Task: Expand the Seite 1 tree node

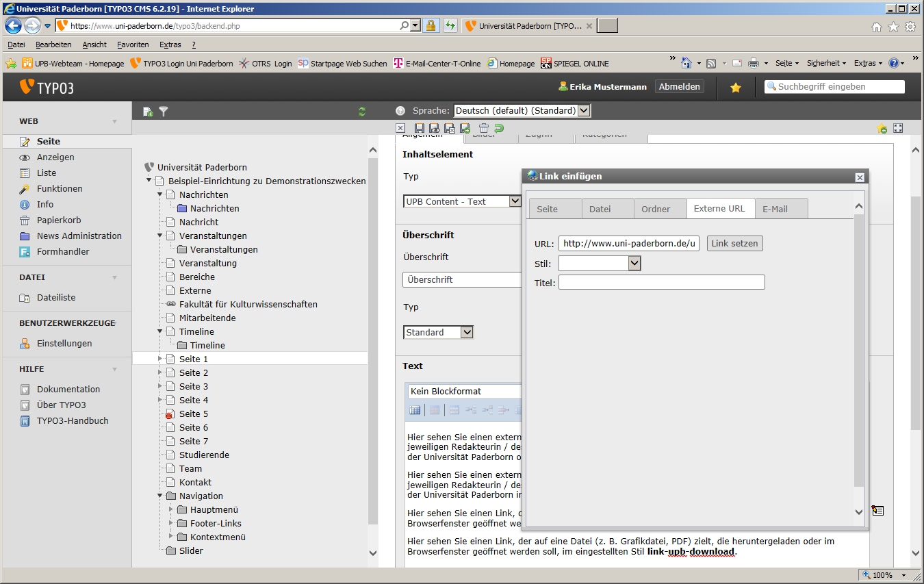Action: pyautogui.click(x=160, y=359)
